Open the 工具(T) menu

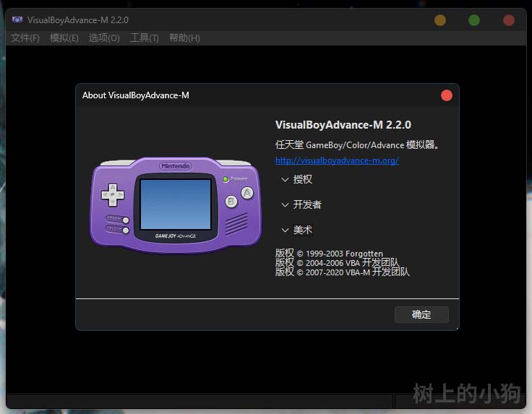(x=144, y=38)
